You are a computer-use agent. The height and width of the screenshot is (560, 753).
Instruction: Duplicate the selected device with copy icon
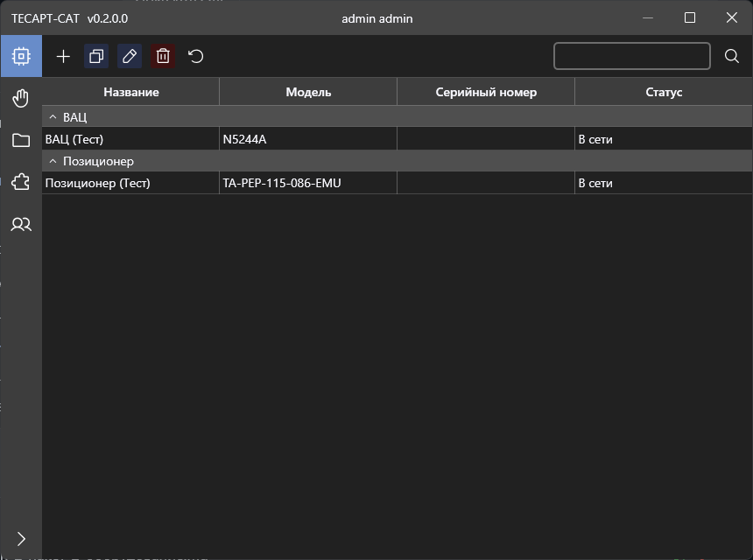click(96, 57)
